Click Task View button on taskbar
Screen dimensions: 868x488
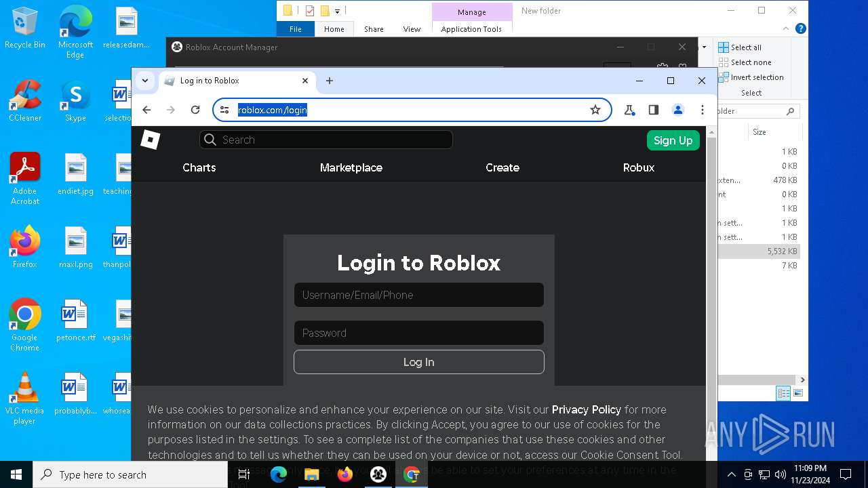[x=245, y=474]
